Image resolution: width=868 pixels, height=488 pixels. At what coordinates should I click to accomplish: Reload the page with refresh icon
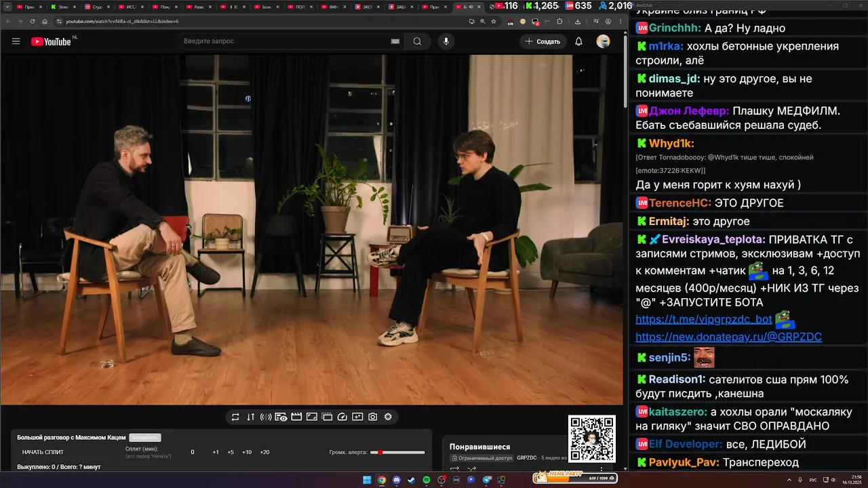click(33, 21)
